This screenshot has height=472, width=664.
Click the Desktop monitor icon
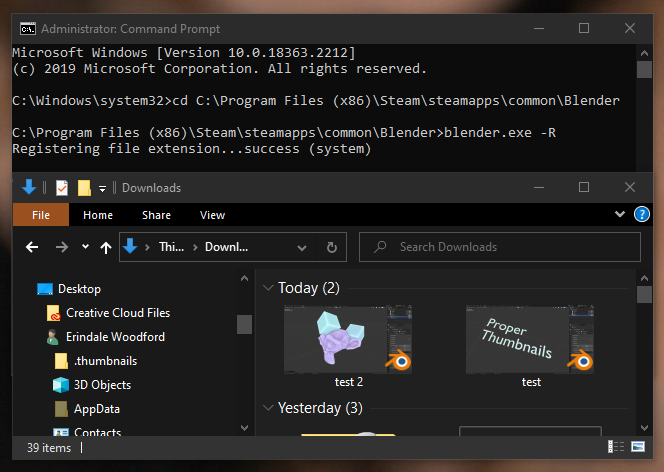click(45, 289)
